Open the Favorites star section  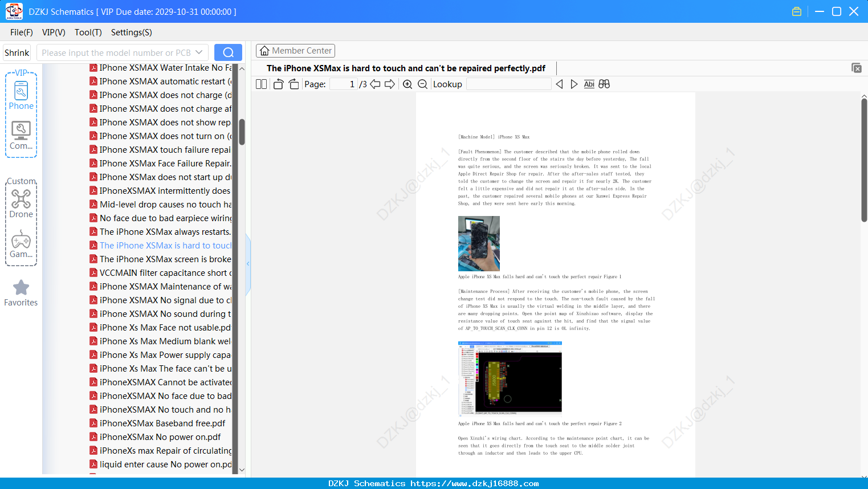tap(21, 293)
